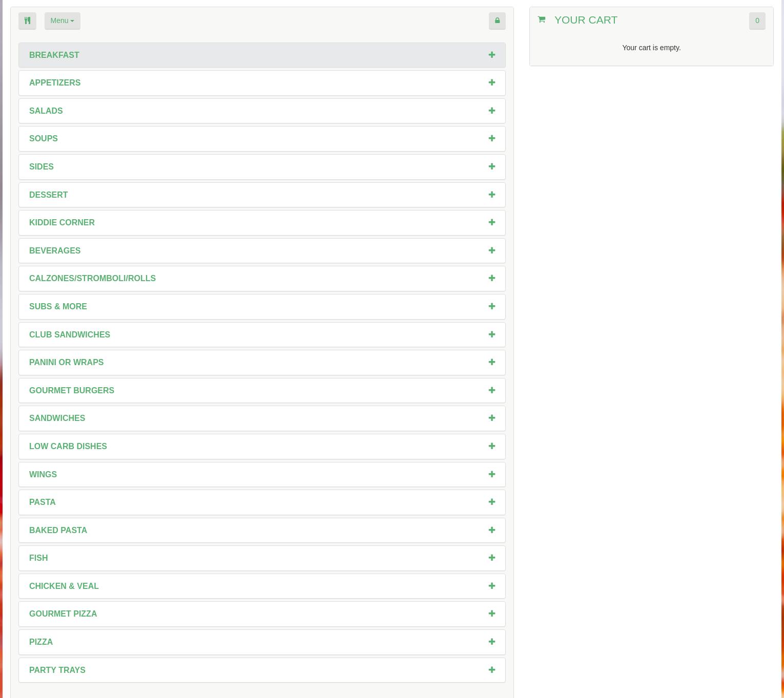Expand Fish using its plus icon
Image resolution: width=784 pixels, height=698 pixels.
(492, 558)
